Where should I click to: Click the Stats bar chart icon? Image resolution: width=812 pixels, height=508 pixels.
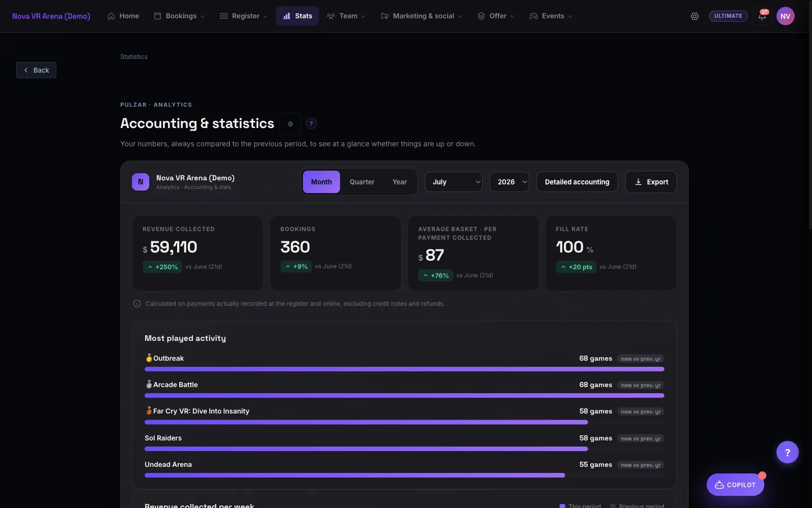tap(287, 16)
